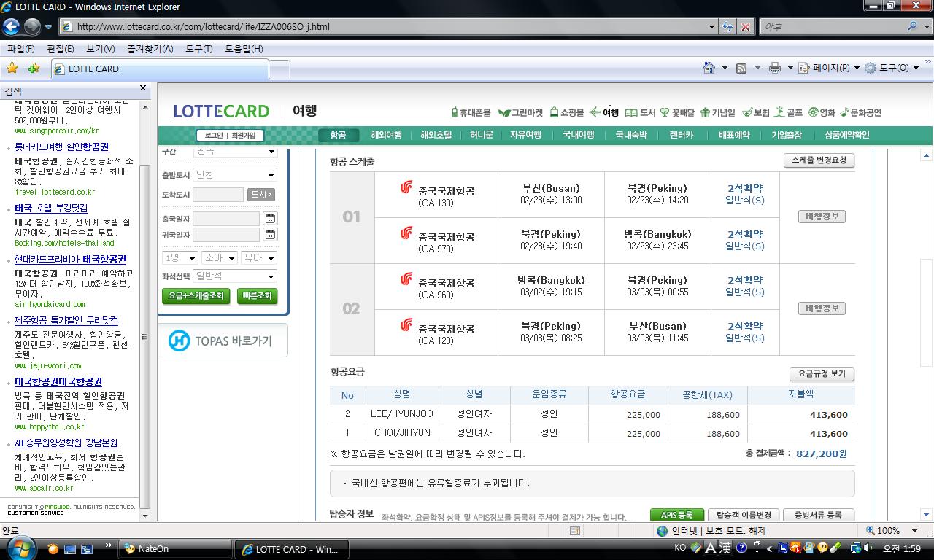Open the 쇼핑몰 icon link
This screenshot has width=934, height=560.
[566, 112]
